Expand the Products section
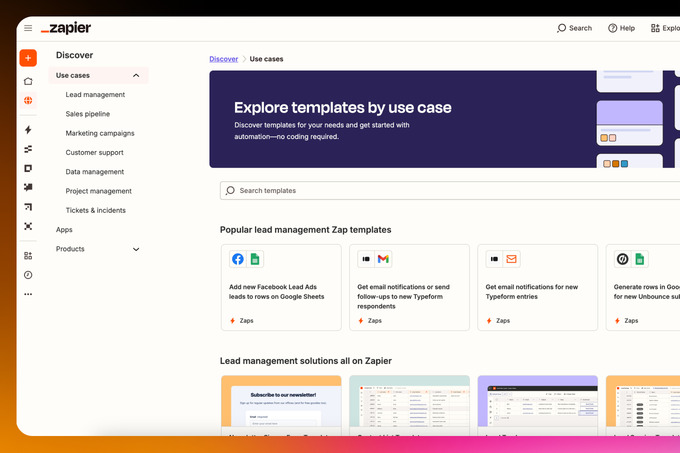The height and width of the screenshot is (453, 680). [x=136, y=249]
